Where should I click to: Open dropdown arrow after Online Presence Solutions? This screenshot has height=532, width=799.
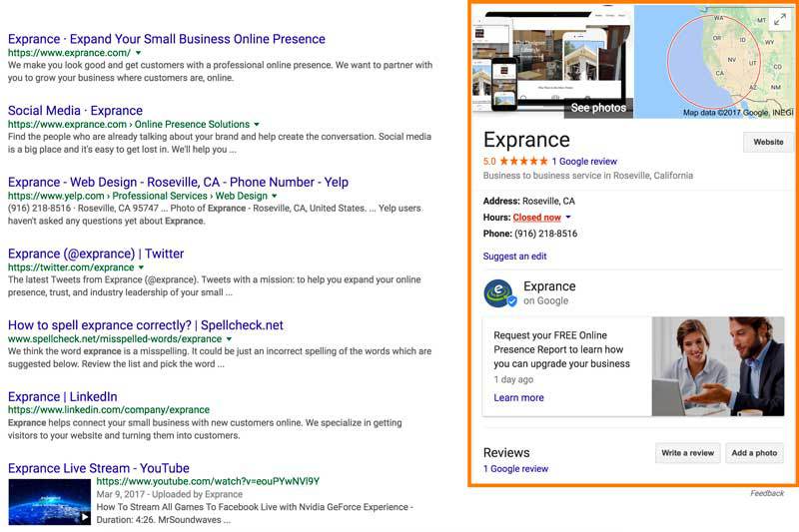click(257, 124)
